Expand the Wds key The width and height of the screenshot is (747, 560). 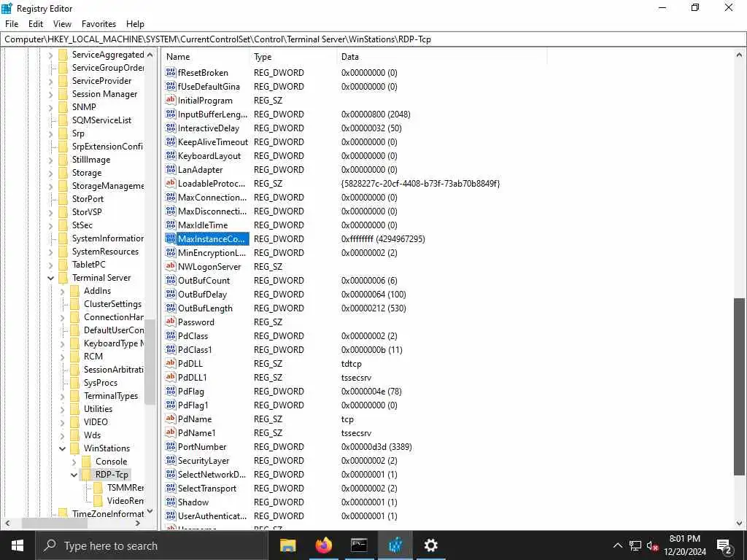coord(63,435)
